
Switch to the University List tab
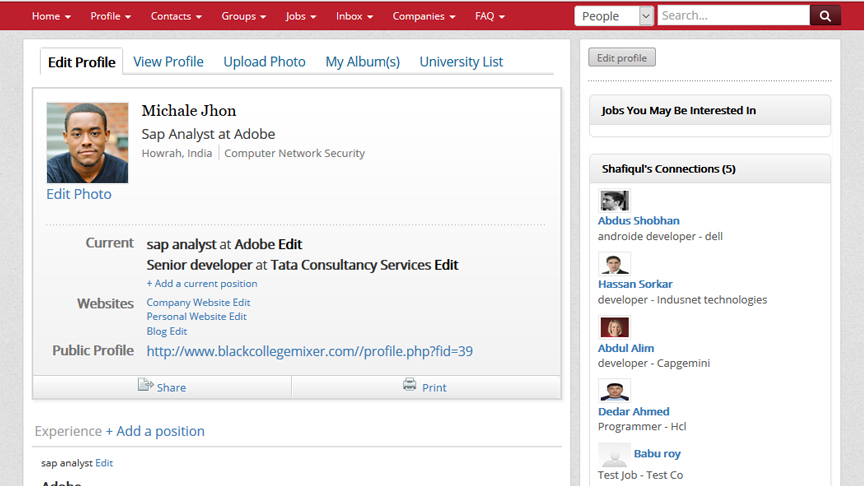point(461,62)
